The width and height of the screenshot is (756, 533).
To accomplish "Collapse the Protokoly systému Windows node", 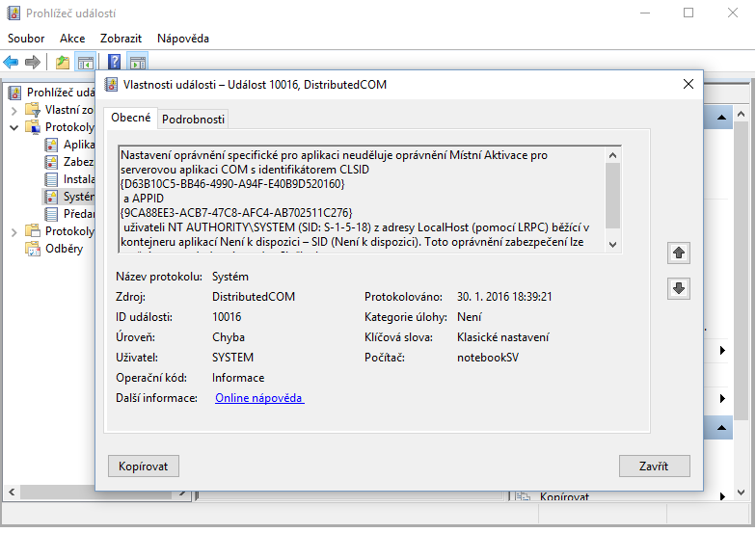I will (x=13, y=127).
